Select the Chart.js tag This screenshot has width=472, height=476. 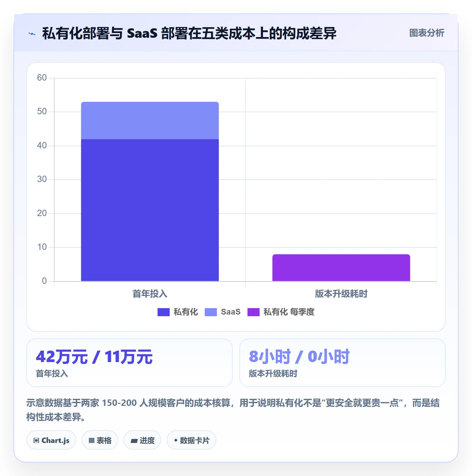(x=51, y=440)
